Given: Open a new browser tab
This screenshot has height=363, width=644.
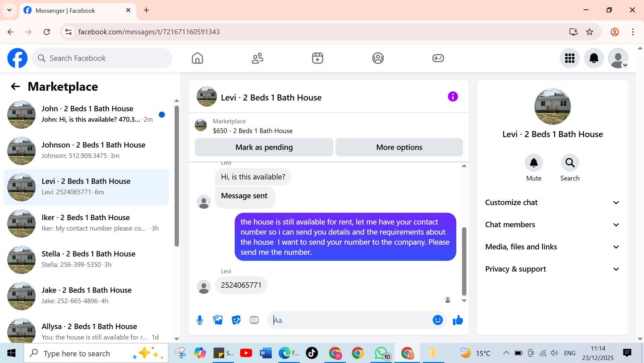Looking at the screenshot, I should pos(146,10).
